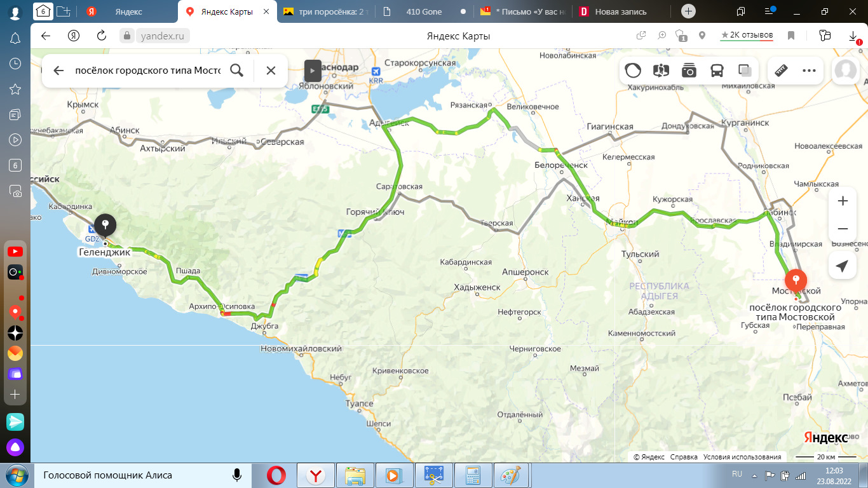Bookmark this page

point(791,36)
